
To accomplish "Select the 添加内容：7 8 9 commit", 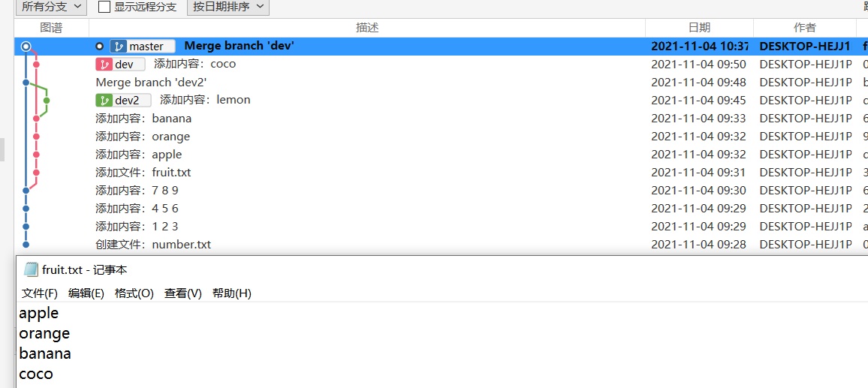I will click(442, 191).
